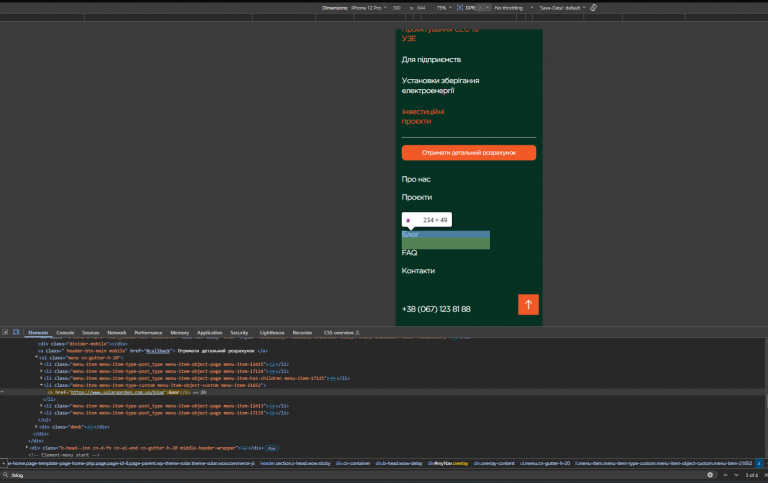Open the FAQ menu link
The width and height of the screenshot is (768, 483).
pyautogui.click(x=409, y=253)
